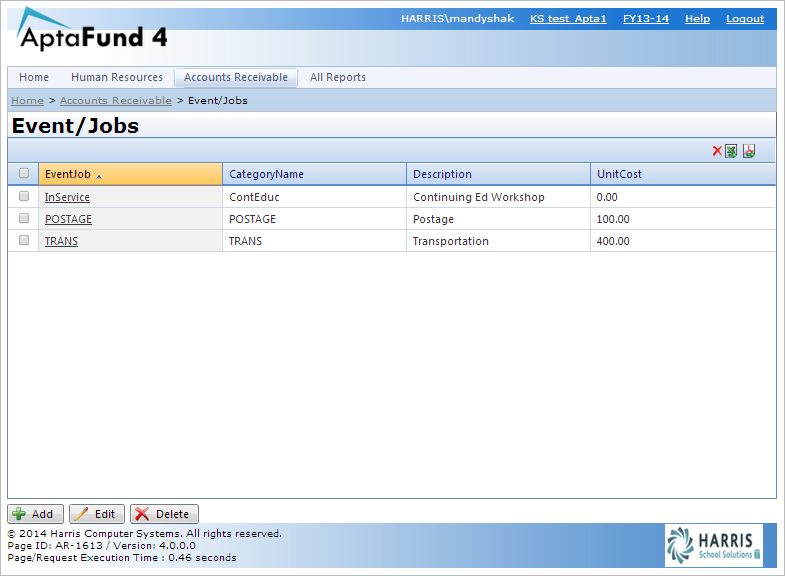Sort by the UnitCost column
Image resolution: width=785 pixels, height=576 pixels.
click(x=619, y=174)
